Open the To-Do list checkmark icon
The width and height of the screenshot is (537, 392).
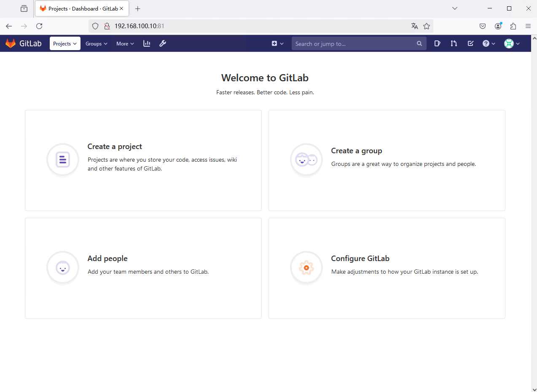pyautogui.click(x=470, y=43)
